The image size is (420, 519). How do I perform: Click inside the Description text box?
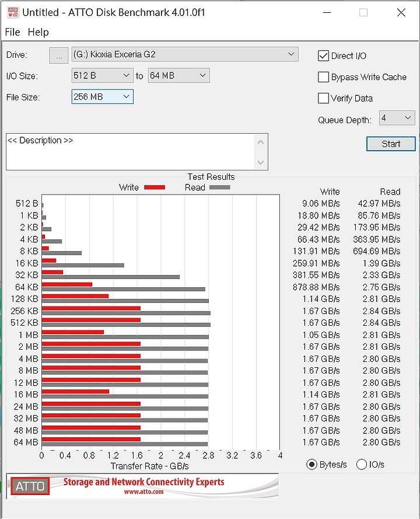coord(130,152)
